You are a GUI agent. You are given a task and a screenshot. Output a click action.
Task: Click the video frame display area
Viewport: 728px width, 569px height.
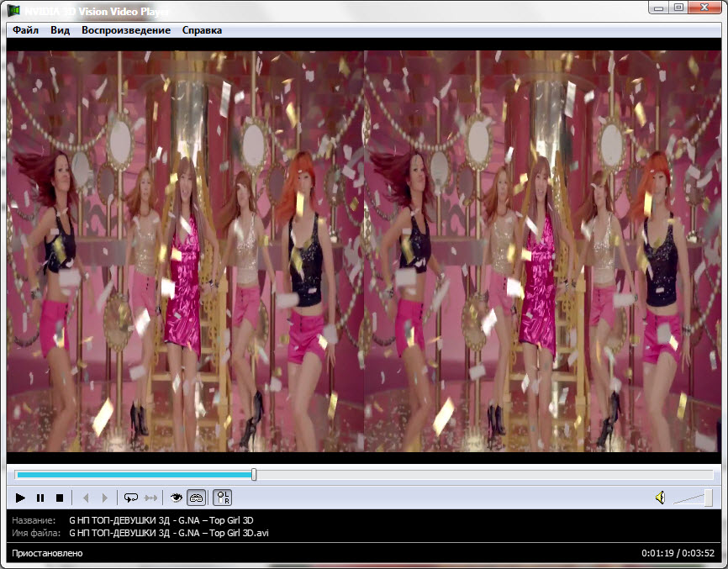pyautogui.click(x=363, y=251)
